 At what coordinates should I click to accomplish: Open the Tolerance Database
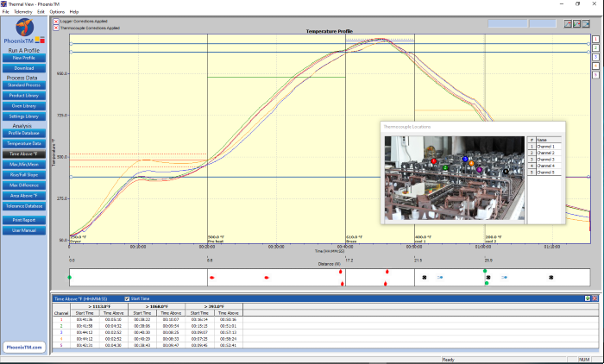pyautogui.click(x=24, y=206)
